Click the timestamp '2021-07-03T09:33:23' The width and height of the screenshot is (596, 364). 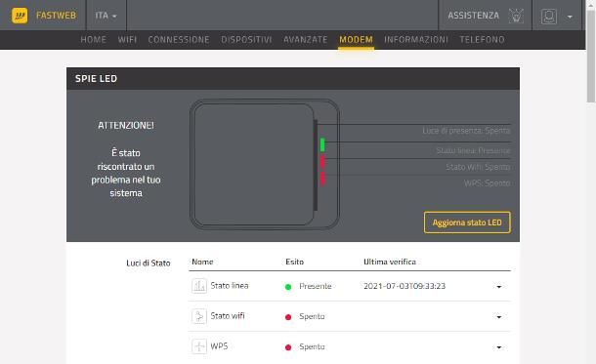tap(404, 286)
